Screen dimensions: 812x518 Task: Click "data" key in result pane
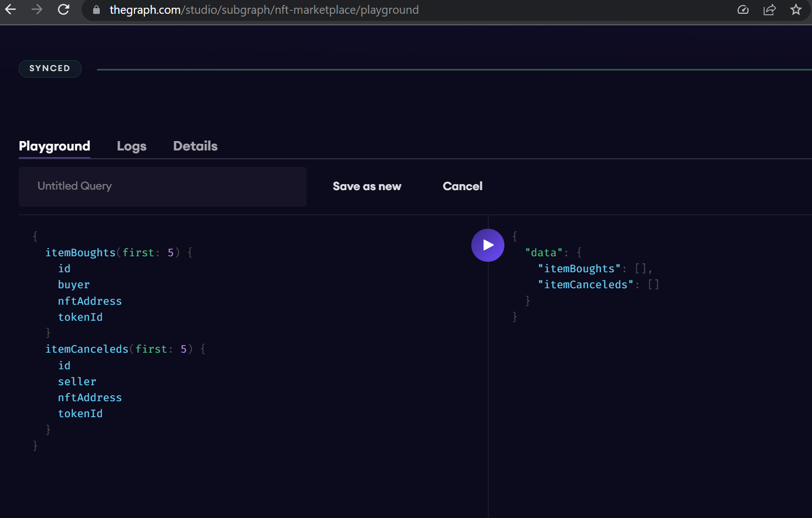click(544, 252)
